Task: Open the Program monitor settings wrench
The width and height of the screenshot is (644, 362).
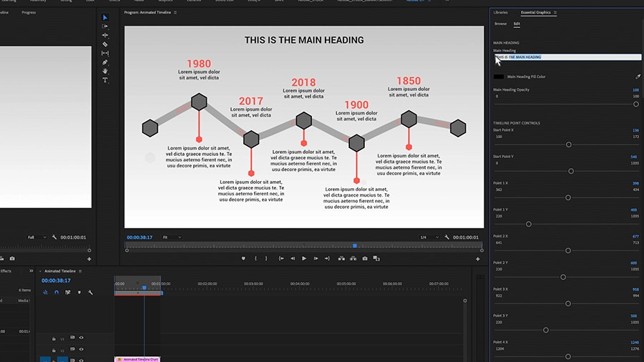Action: coord(447,238)
